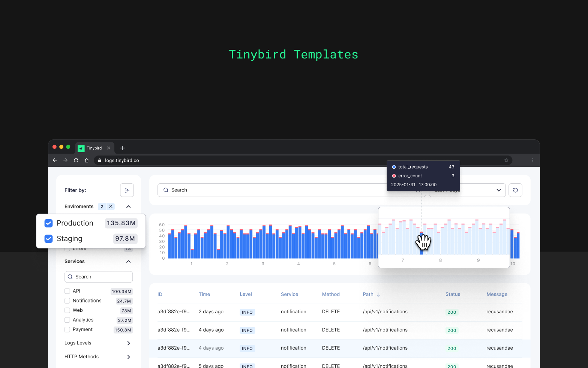The image size is (588, 368).
Task: Expand the HTTP Methods section
Action: pyautogui.click(x=98, y=357)
